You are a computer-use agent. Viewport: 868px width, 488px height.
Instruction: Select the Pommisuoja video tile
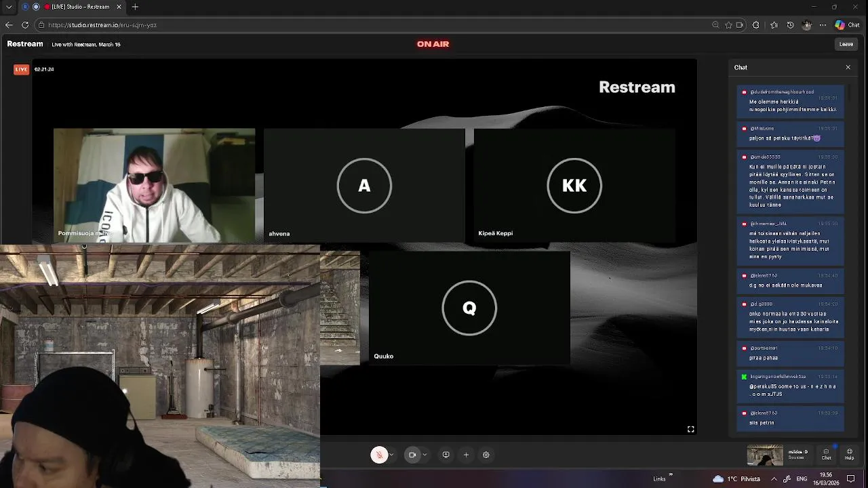tap(155, 185)
